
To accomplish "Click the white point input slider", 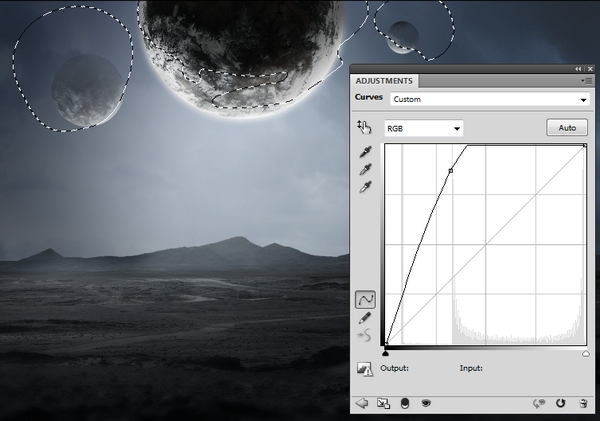I will (585, 352).
